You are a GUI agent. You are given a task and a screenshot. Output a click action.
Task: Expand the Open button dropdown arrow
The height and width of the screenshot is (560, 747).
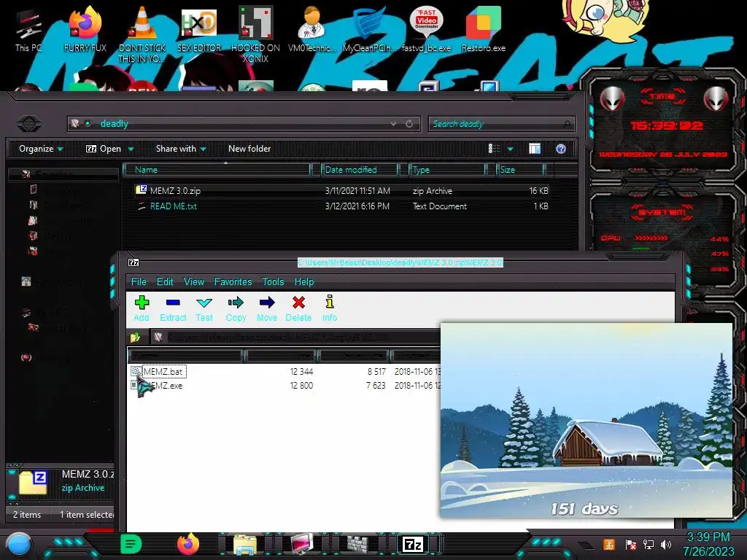point(131,149)
